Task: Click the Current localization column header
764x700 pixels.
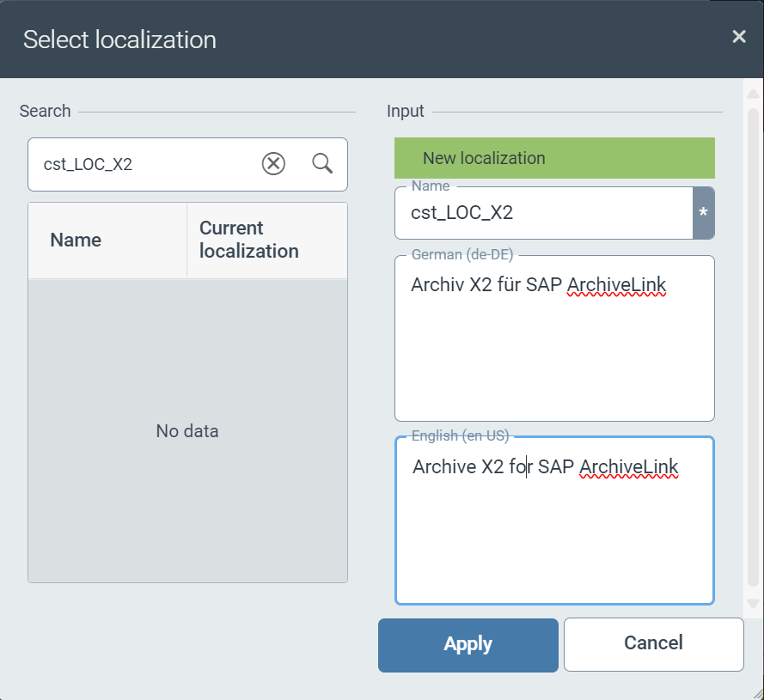Action: [x=249, y=240]
